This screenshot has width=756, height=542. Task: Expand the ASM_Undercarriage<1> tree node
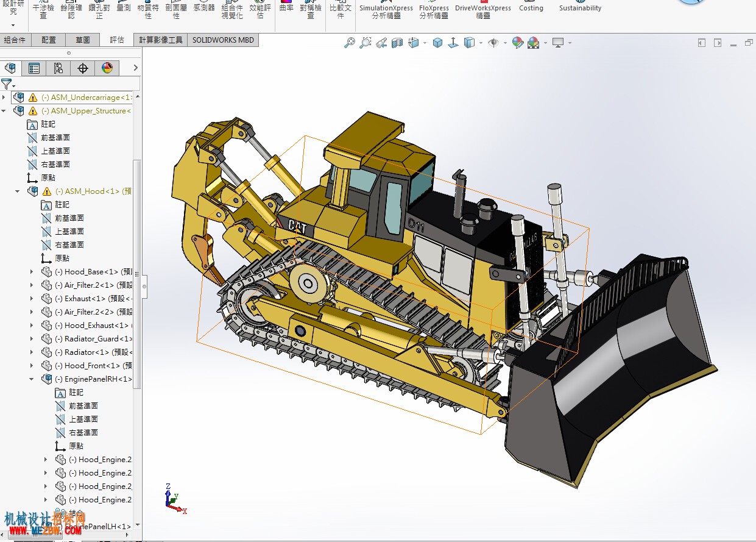(4, 98)
